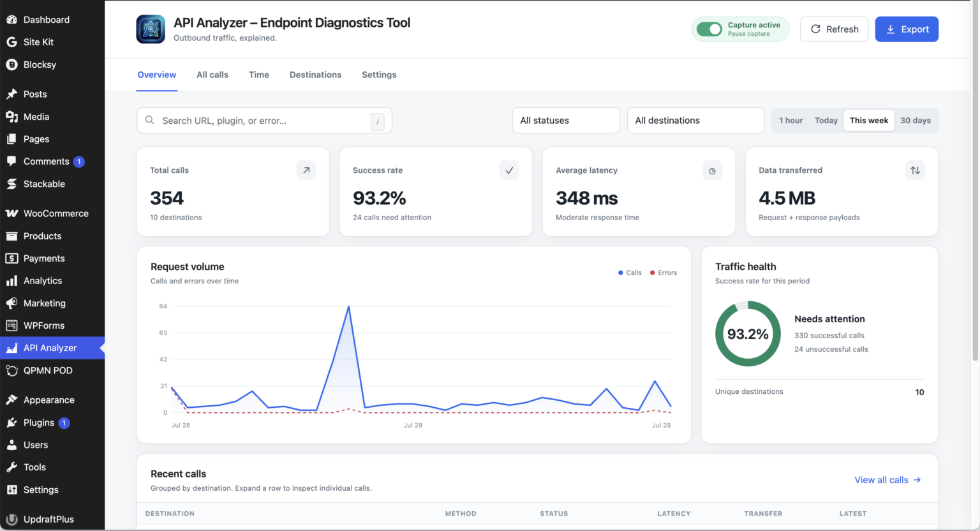Viewport: 980px width, 531px height.
Task: Click the Total calls arrow icon
Action: [x=306, y=170]
